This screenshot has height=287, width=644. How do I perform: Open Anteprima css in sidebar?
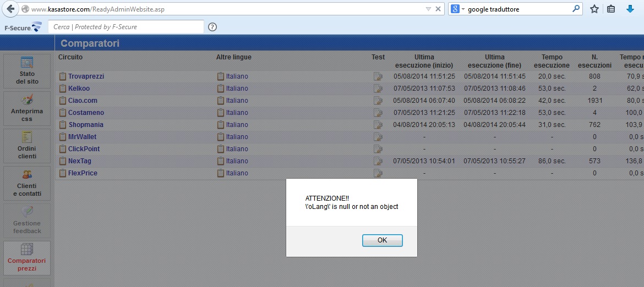[27, 108]
